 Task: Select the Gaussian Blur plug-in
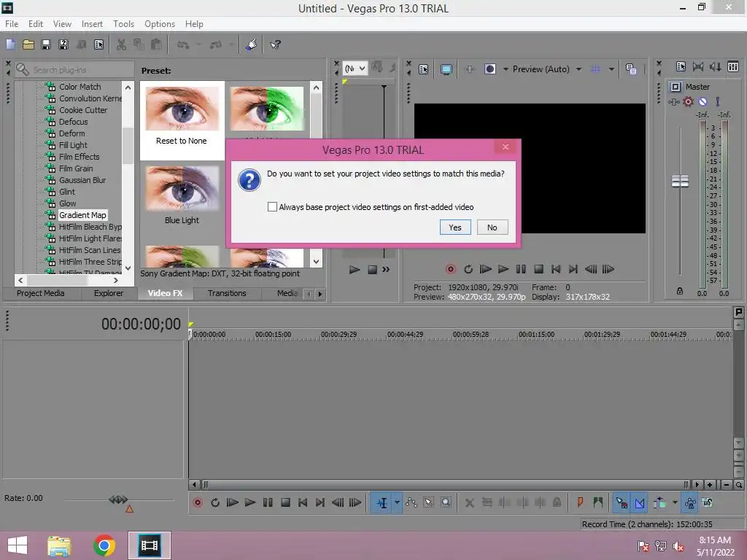point(82,180)
